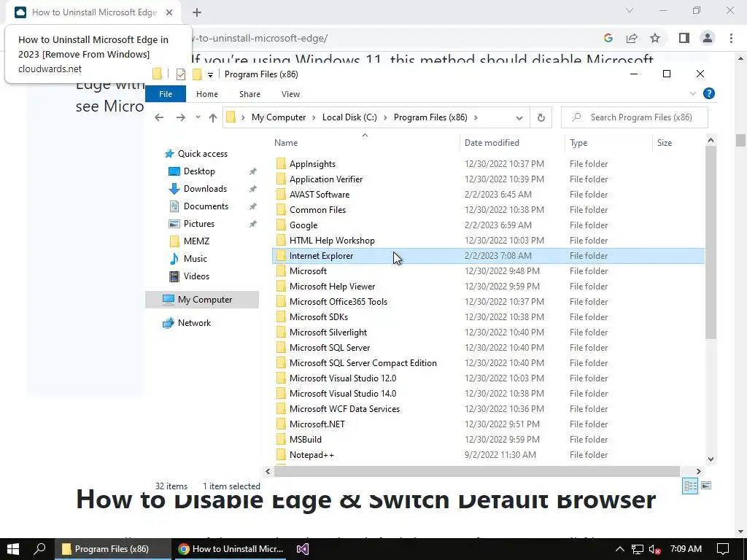Image resolution: width=747 pixels, height=560 pixels.
Task: Click the file list vertical scrollbar
Action: [711, 242]
